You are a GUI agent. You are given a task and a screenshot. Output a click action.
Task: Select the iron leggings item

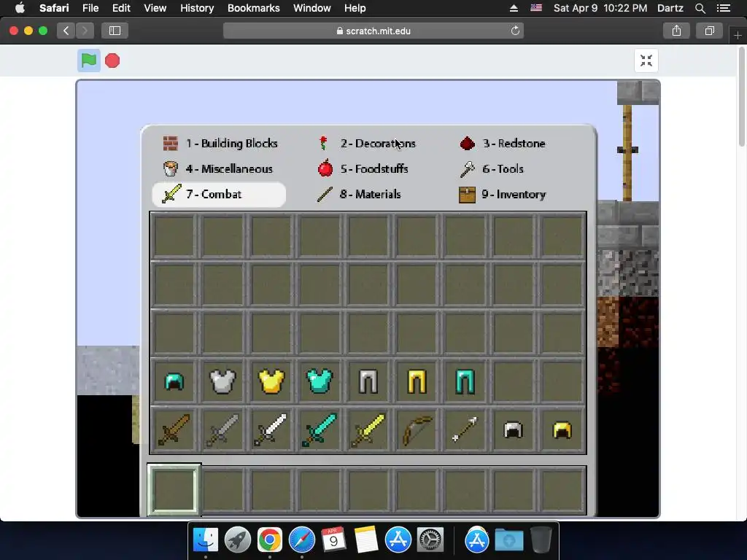[x=368, y=382]
